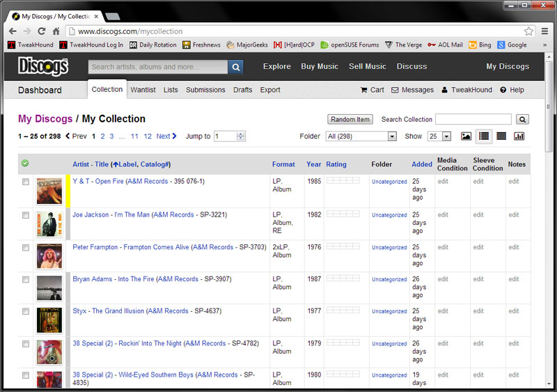Go to page 12 link
The width and height of the screenshot is (557, 392).
[148, 136]
